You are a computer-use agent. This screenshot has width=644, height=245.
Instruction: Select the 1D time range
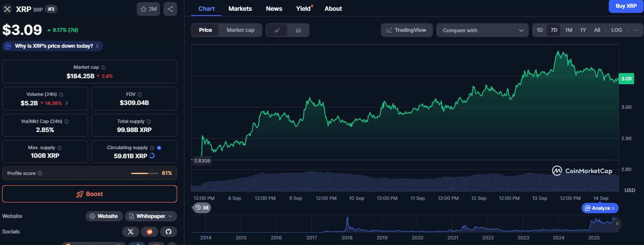(540, 30)
